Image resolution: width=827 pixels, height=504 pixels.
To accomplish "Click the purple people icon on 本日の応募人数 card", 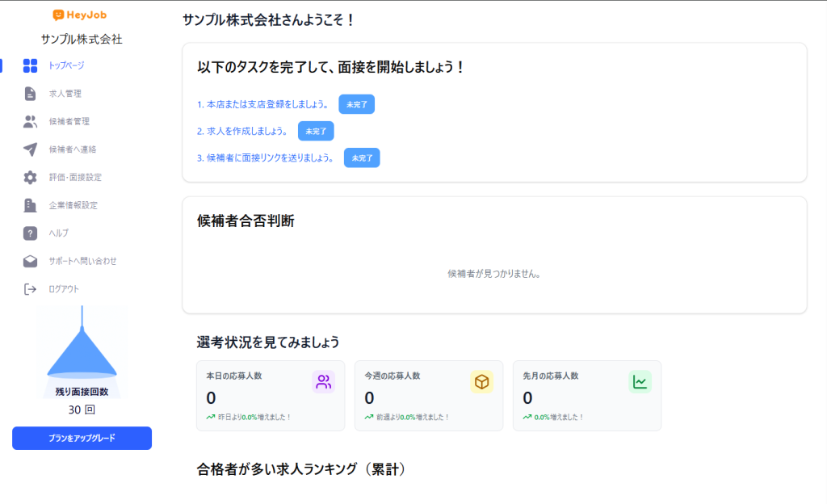I will 323,382.
